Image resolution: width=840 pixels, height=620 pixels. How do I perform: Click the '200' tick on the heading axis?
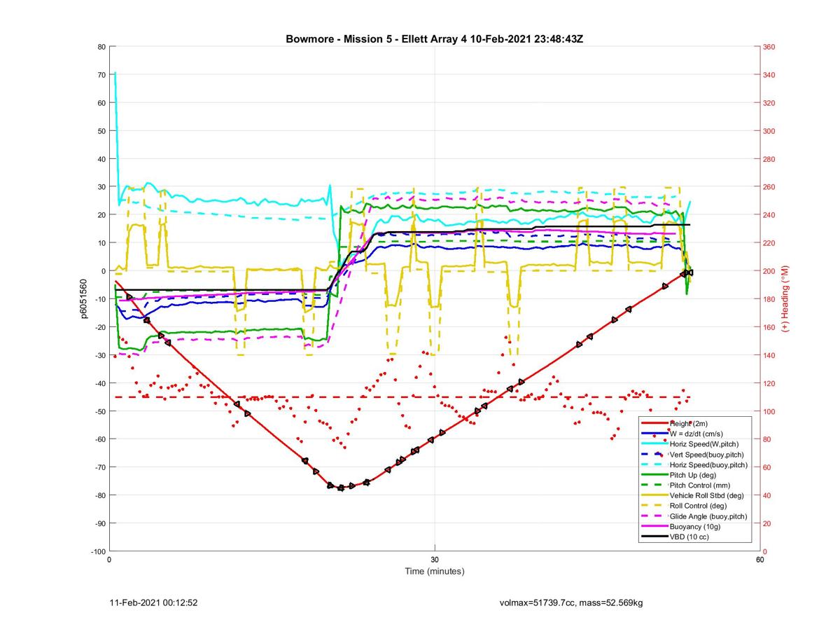coord(769,271)
